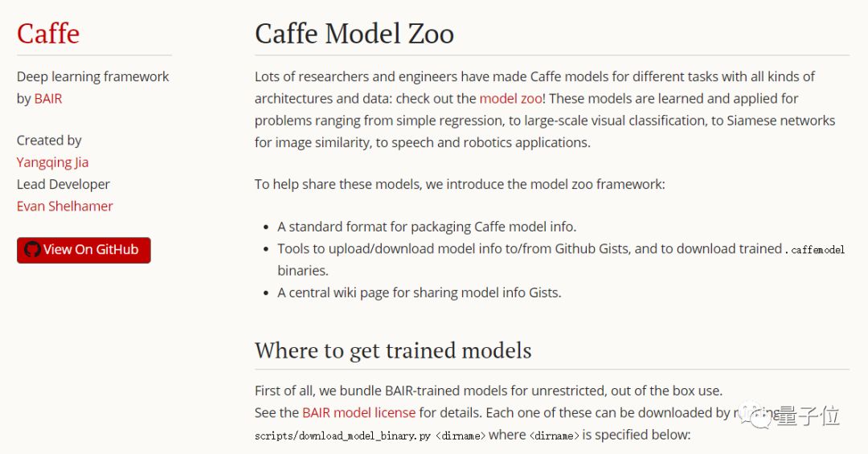The height and width of the screenshot is (454, 868).
Task: Click the 量子位 watermark text
Action: (809, 415)
